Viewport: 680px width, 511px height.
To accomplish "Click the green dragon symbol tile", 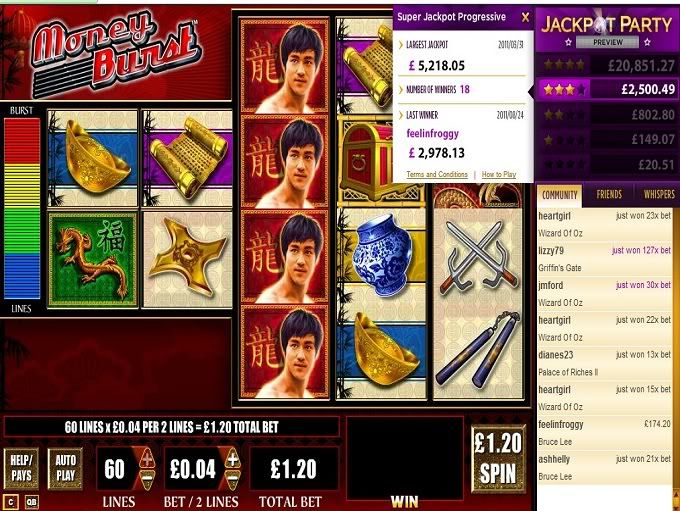I will click(x=93, y=259).
